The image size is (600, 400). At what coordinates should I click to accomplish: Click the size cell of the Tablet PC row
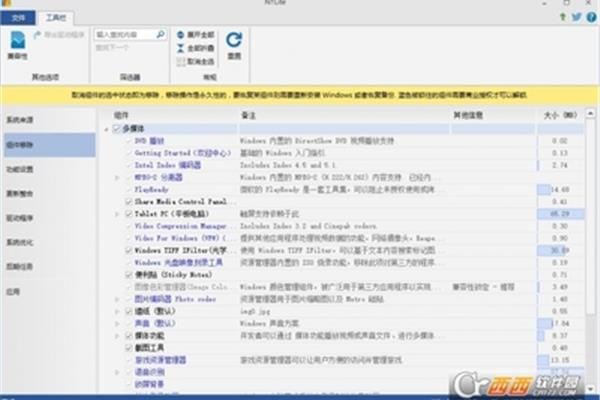[560, 214]
